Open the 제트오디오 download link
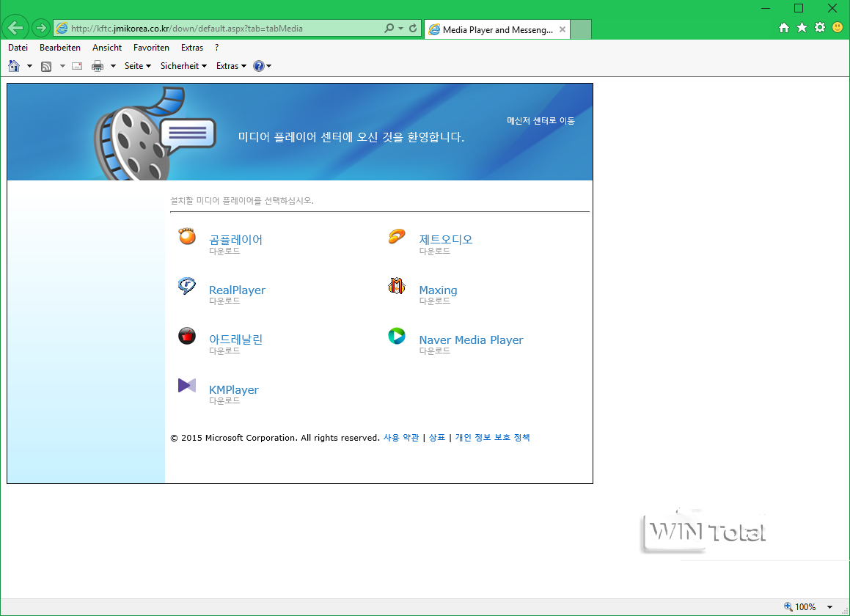This screenshot has height=616, width=850. [x=446, y=239]
